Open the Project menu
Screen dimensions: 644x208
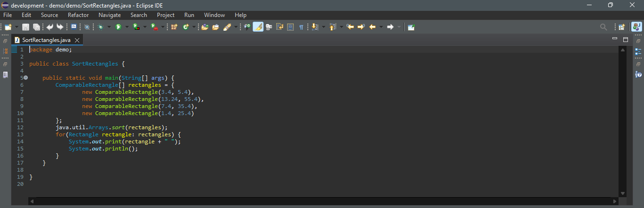[165, 15]
